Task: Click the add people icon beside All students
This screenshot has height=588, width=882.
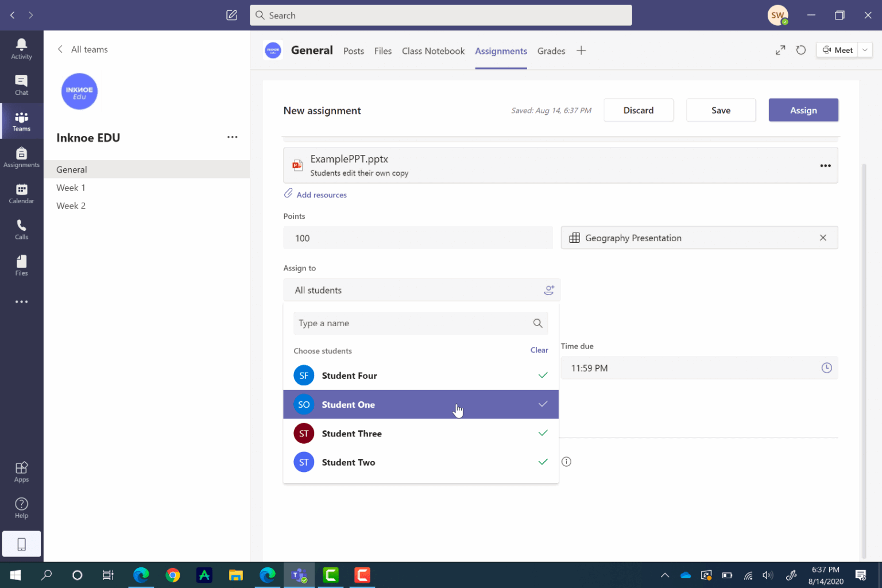Action: pyautogui.click(x=549, y=290)
